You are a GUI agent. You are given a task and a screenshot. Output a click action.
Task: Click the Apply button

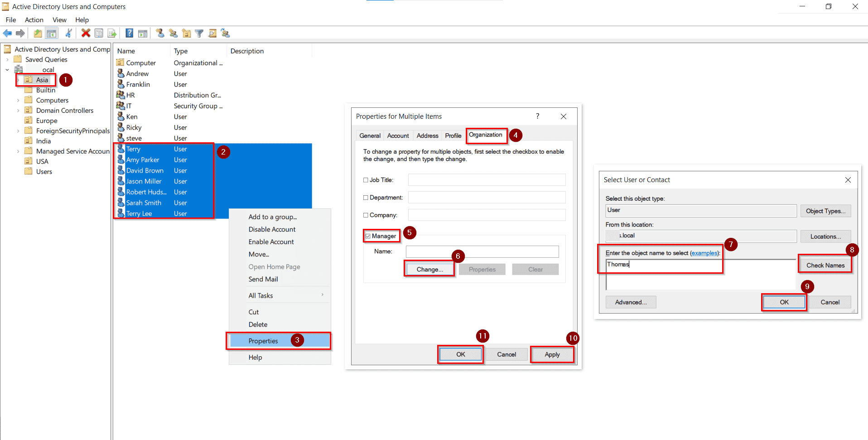click(x=552, y=354)
